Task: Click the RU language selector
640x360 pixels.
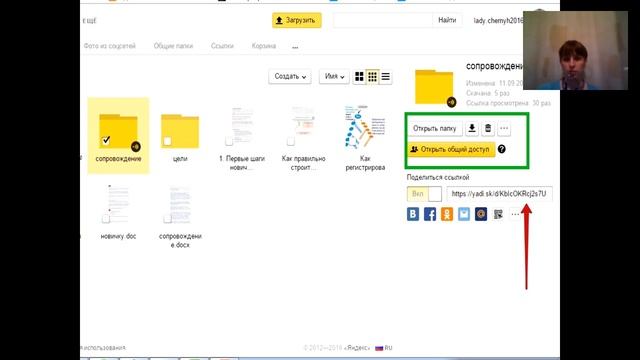Action: click(384, 348)
